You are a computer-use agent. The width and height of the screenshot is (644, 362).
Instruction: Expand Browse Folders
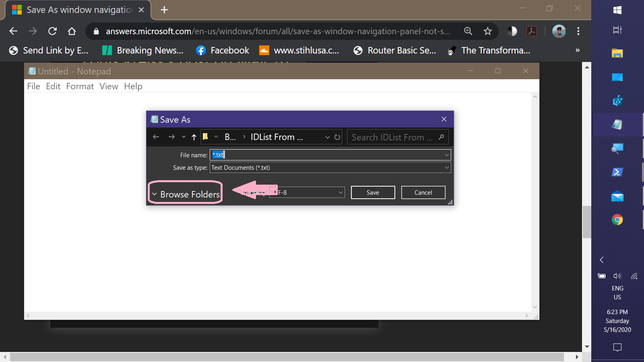click(186, 194)
